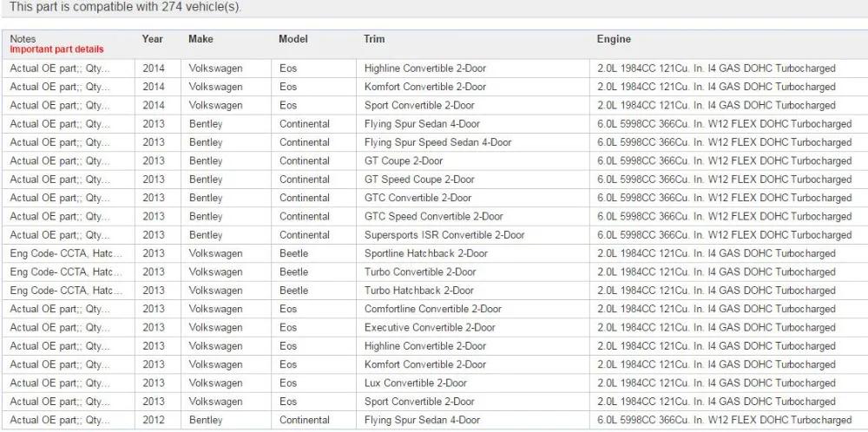Click 2013 year in Executive Convertible row
Viewport: 868px width, 432px height.
click(x=154, y=327)
